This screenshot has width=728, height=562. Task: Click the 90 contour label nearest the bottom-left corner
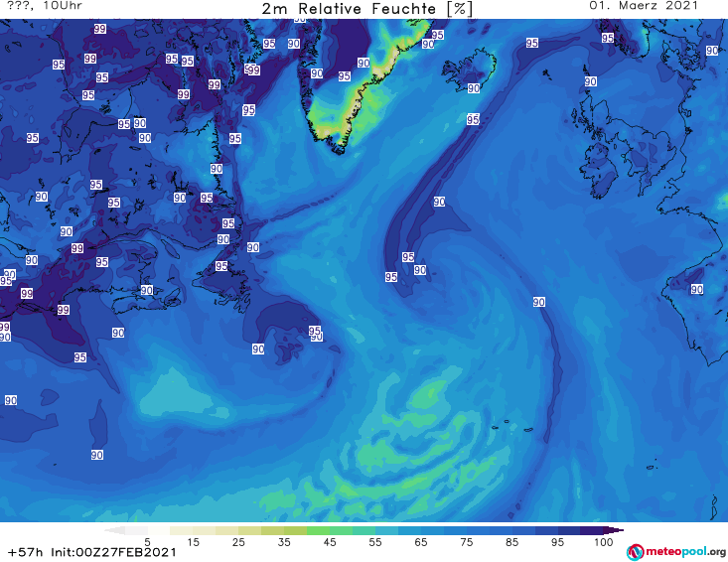tap(97, 455)
